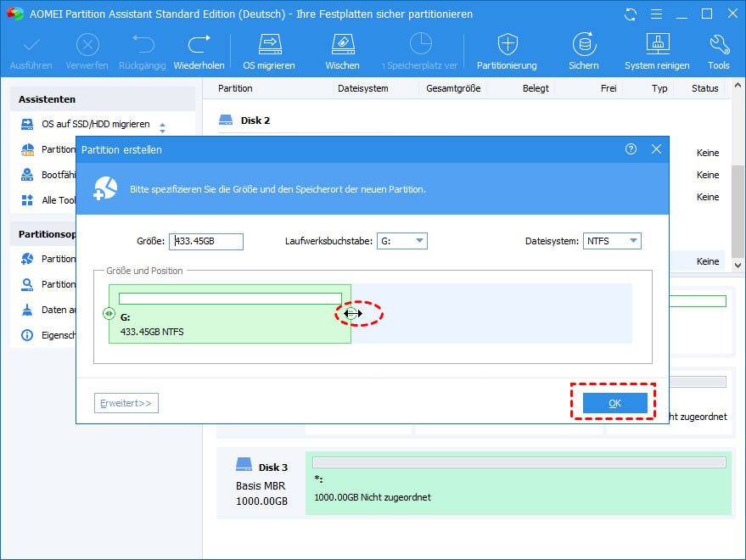
Task: Click the Alle Tool grid icon
Action: pos(27,200)
